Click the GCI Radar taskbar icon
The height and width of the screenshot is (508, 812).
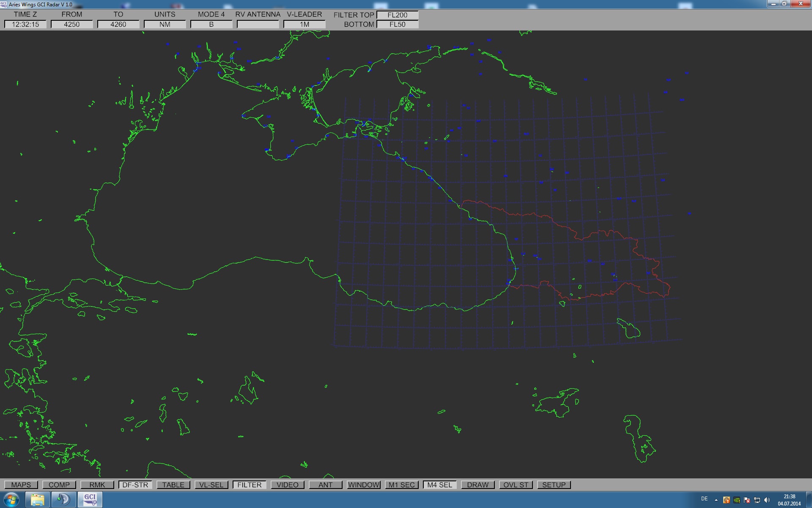(x=90, y=500)
